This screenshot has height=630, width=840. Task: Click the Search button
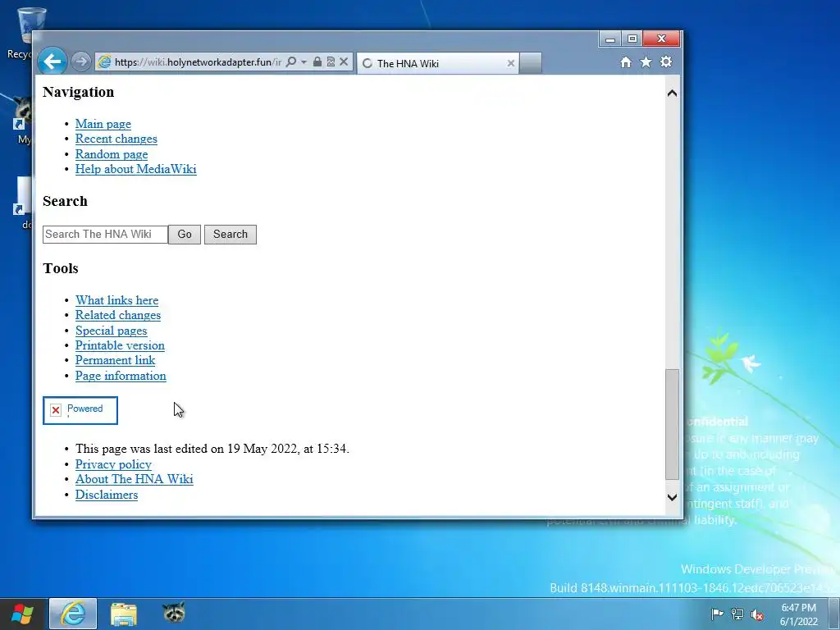231,234
